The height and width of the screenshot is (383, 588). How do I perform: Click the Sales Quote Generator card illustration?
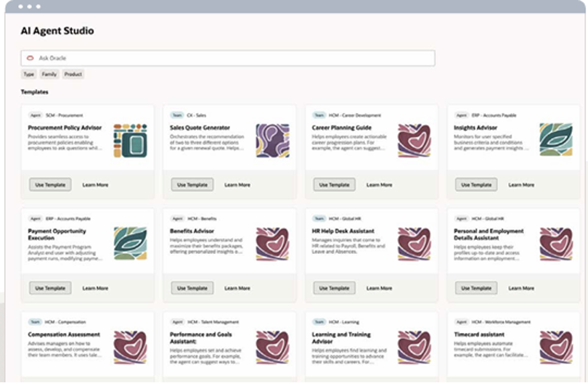tap(273, 141)
